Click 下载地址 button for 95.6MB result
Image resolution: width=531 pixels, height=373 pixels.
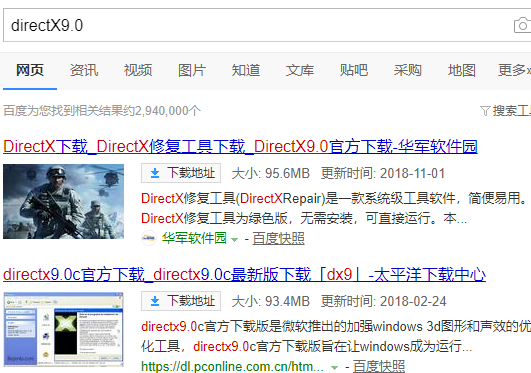pyautogui.click(x=181, y=173)
